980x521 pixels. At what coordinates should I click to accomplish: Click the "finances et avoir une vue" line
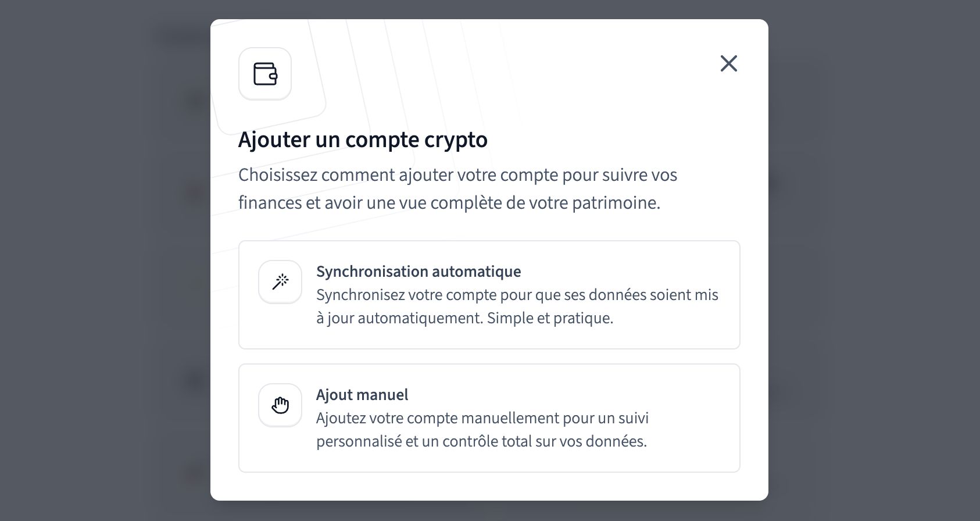point(449,203)
